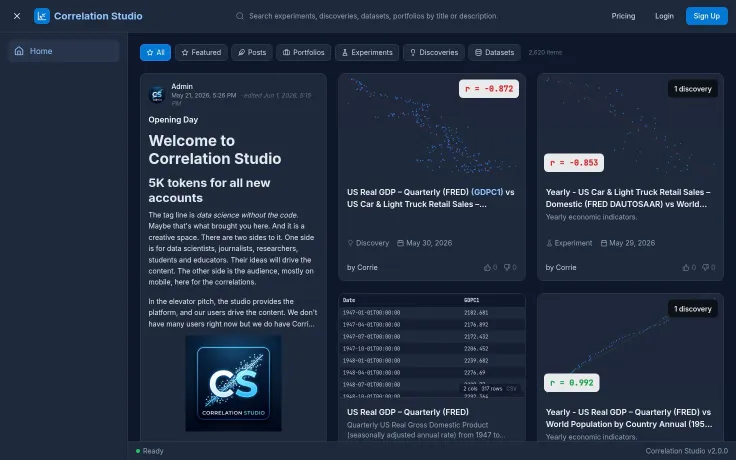Screen dimensions: 736x460
Task: Click the database icon on Datasets
Action: [x=478, y=53]
